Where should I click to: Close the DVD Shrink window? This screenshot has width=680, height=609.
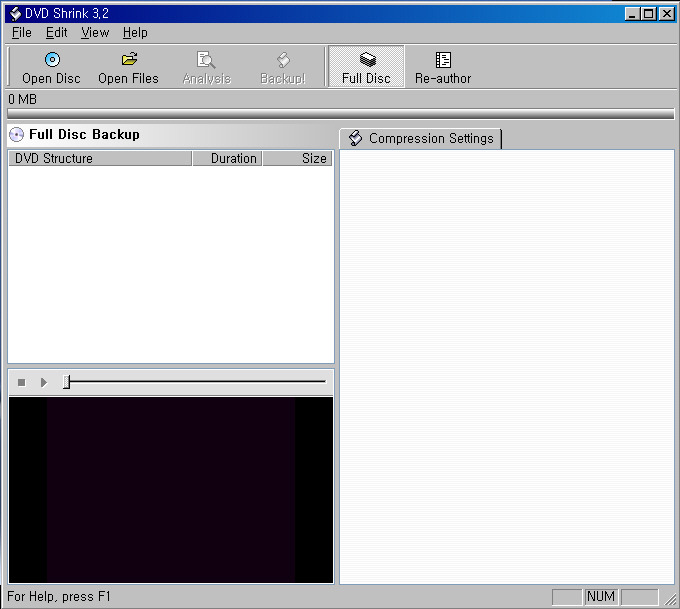(667, 14)
